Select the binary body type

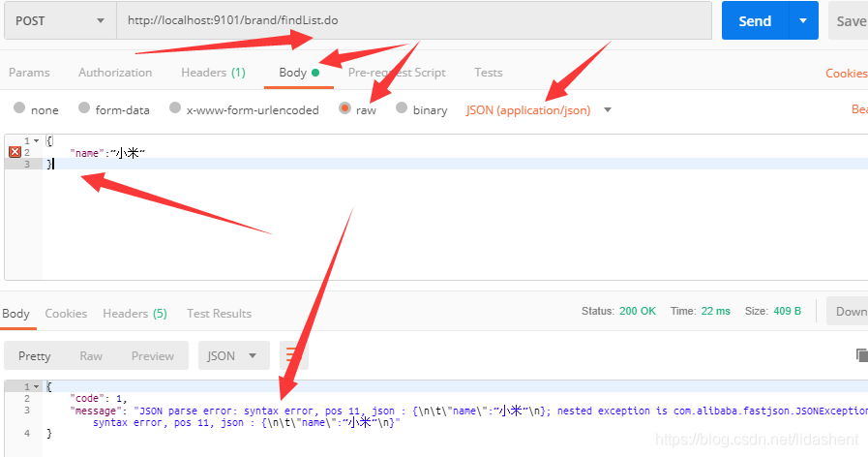point(402,108)
